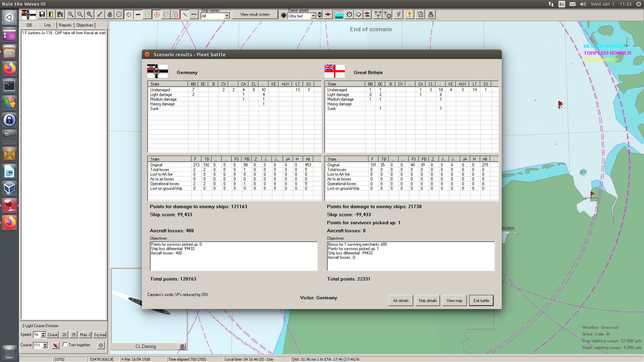The image size is (644, 362).
Task: Toggle the torpedo-shaped icon in toolbar
Action: tap(138, 14)
